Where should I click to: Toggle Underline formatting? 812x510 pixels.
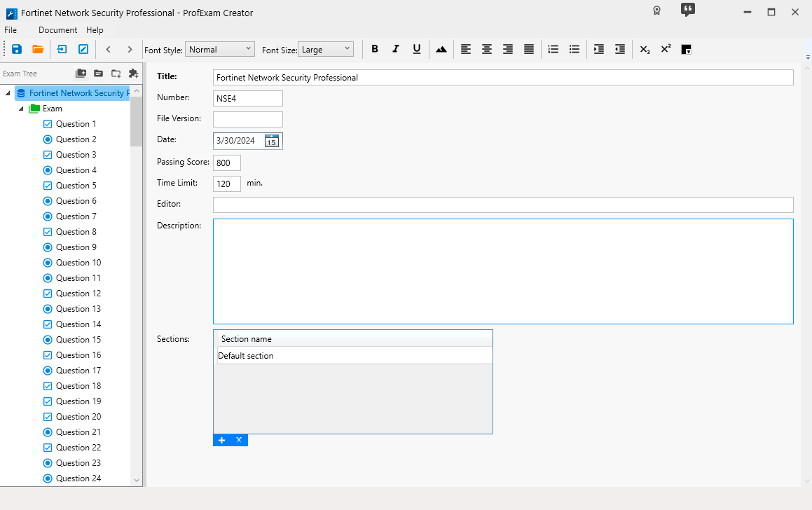[416, 49]
